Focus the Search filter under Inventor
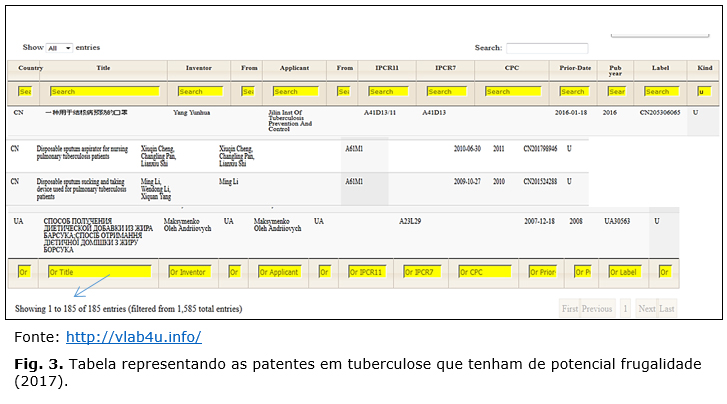The width and height of the screenshot is (727, 404). pyautogui.click(x=198, y=91)
